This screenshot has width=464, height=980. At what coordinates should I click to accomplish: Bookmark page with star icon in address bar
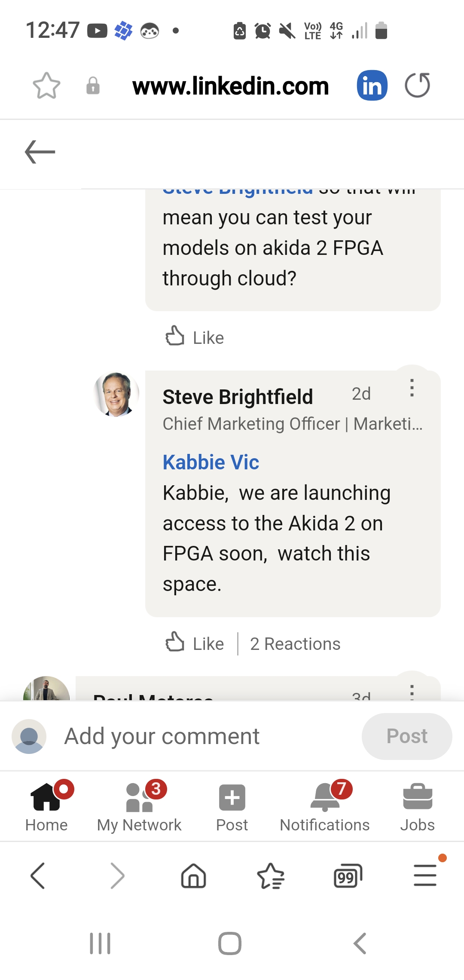(x=46, y=86)
